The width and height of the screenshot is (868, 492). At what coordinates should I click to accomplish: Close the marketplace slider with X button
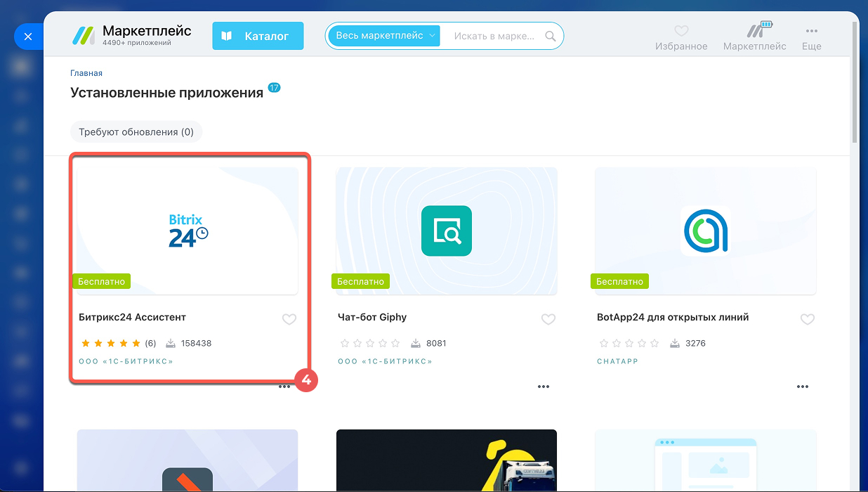point(28,37)
